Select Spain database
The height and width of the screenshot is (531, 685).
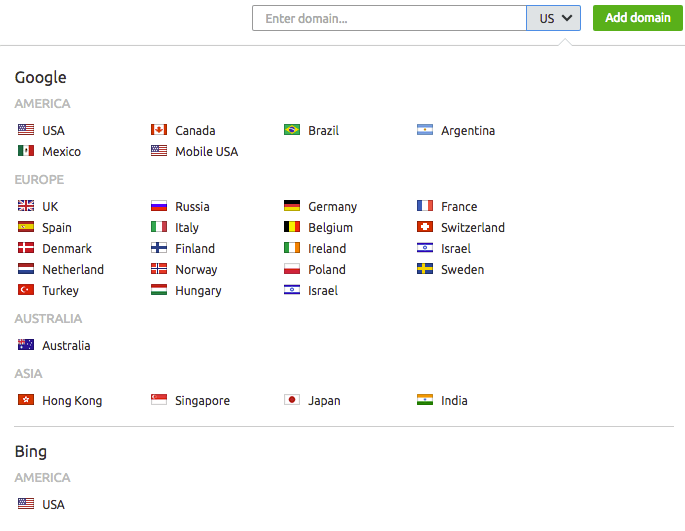click(x=57, y=228)
